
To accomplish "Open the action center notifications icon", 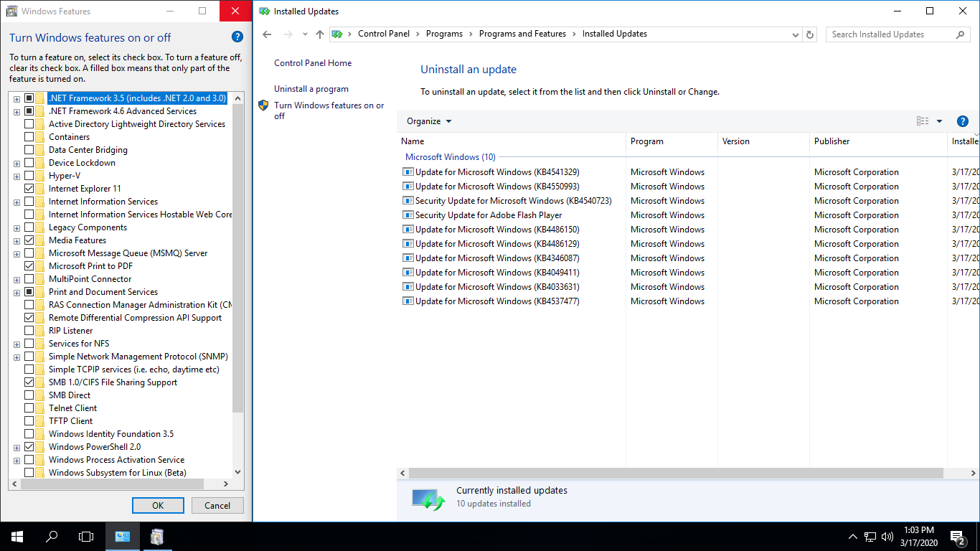I will pyautogui.click(x=958, y=536).
